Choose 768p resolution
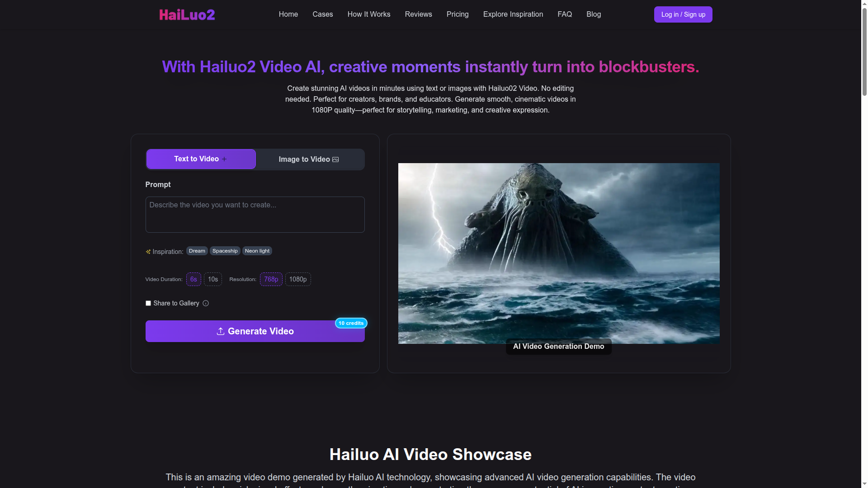Screen dimensions: 868x488 coord(271,279)
